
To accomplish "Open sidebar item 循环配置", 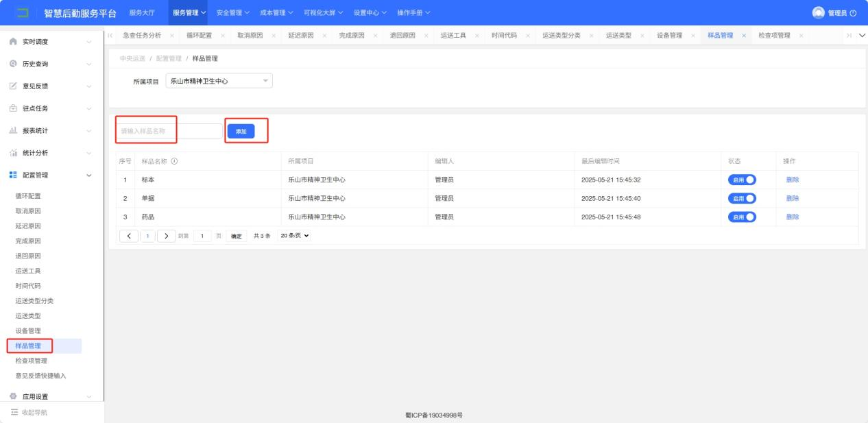I will [x=28, y=196].
